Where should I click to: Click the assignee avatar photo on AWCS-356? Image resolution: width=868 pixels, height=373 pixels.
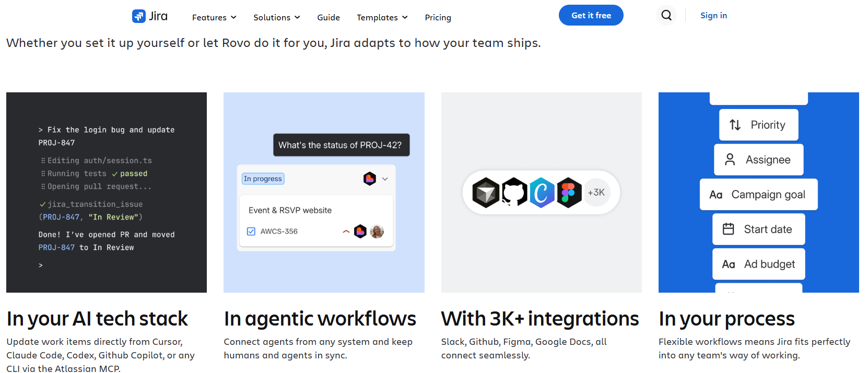click(377, 231)
